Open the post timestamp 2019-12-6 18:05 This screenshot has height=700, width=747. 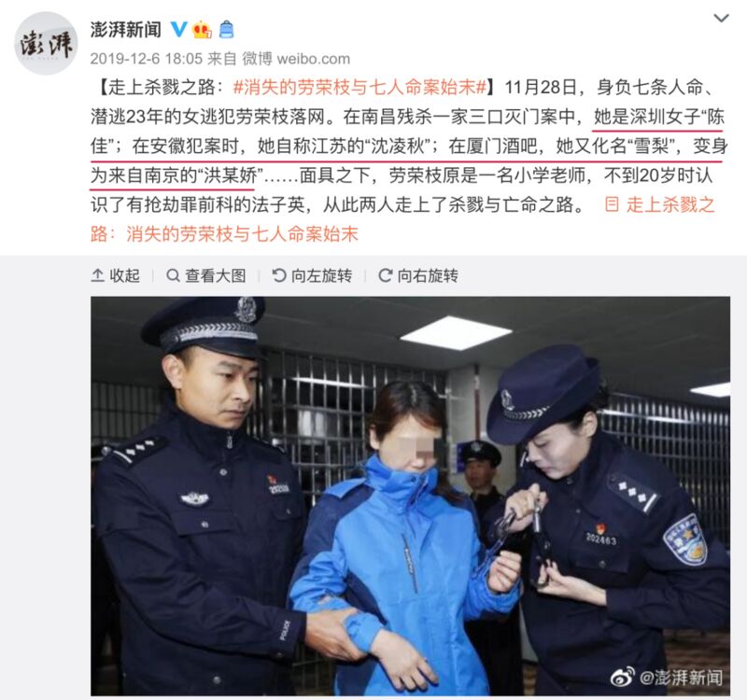click(147, 59)
